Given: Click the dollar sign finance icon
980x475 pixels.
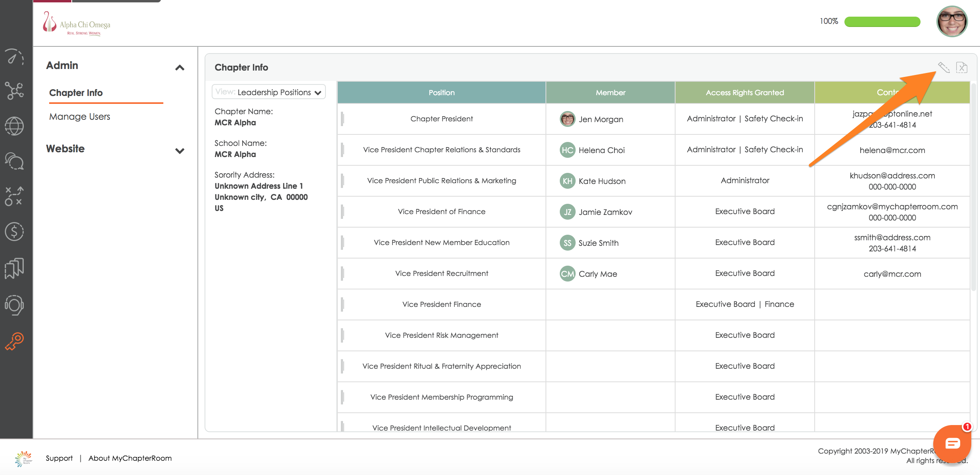Looking at the screenshot, I should tap(14, 232).
